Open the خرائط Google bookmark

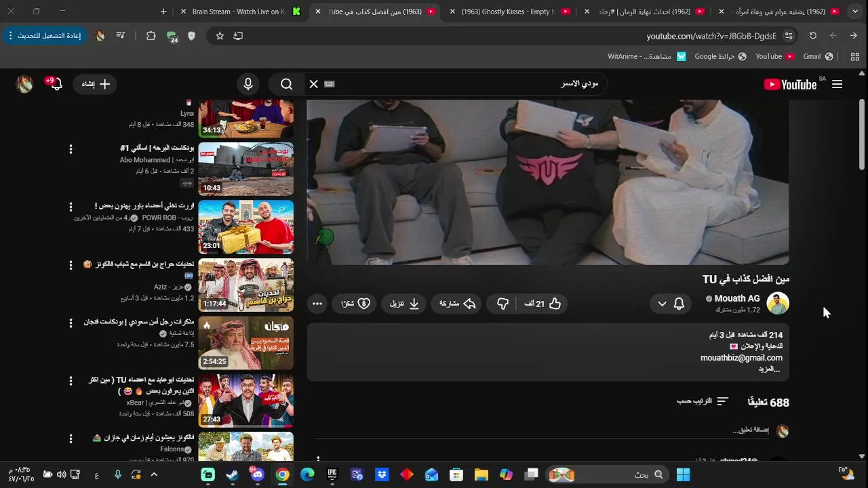tap(720, 56)
